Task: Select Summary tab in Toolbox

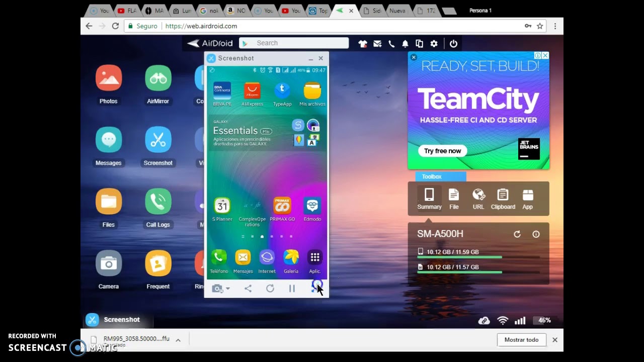Action: click(429, 199)
